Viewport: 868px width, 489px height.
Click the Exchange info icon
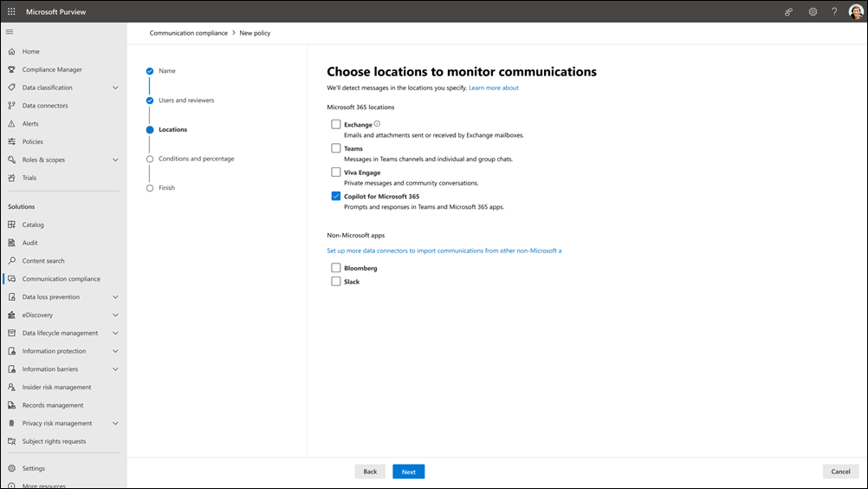coord(377,124)
